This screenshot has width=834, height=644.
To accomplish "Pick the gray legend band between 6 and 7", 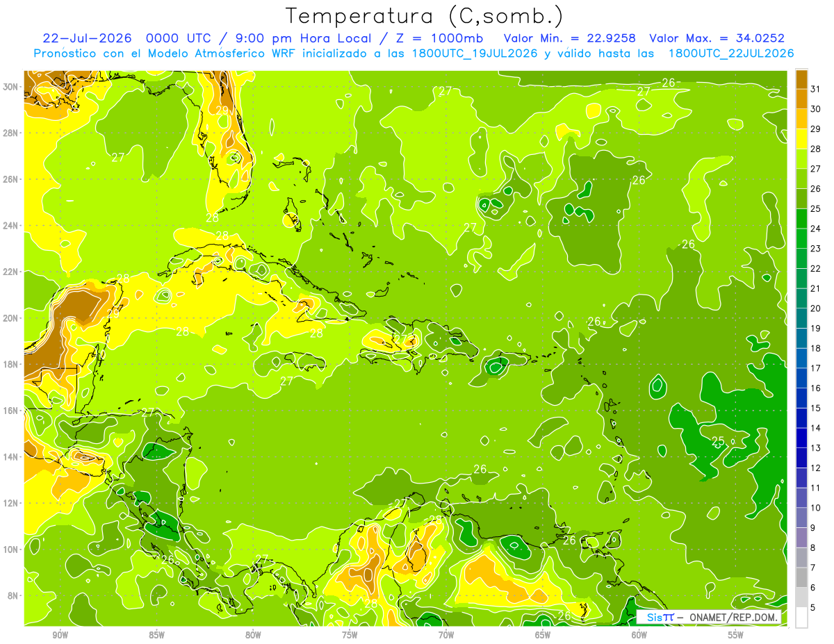I will point(801,577).
